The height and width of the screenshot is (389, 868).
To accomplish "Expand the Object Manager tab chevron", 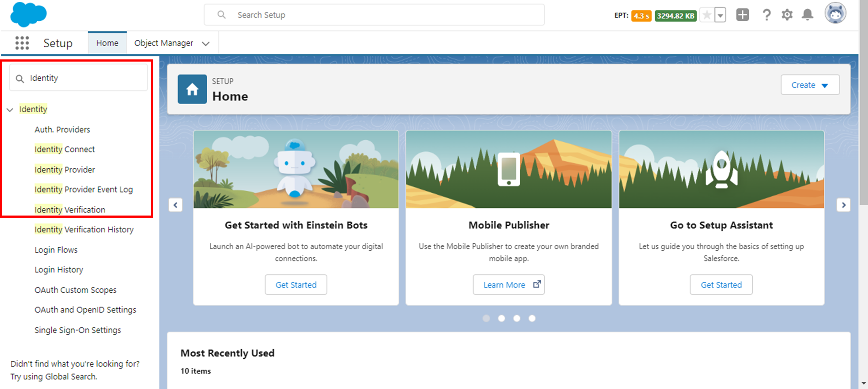I will coord(206,43).
